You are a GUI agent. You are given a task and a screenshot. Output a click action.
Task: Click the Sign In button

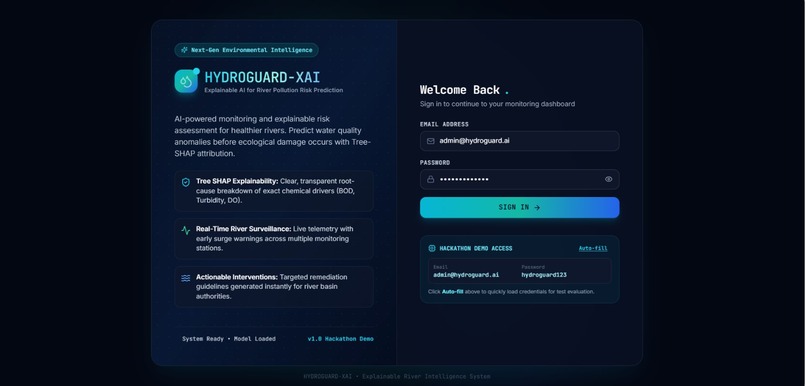click(x=520, y=207)
